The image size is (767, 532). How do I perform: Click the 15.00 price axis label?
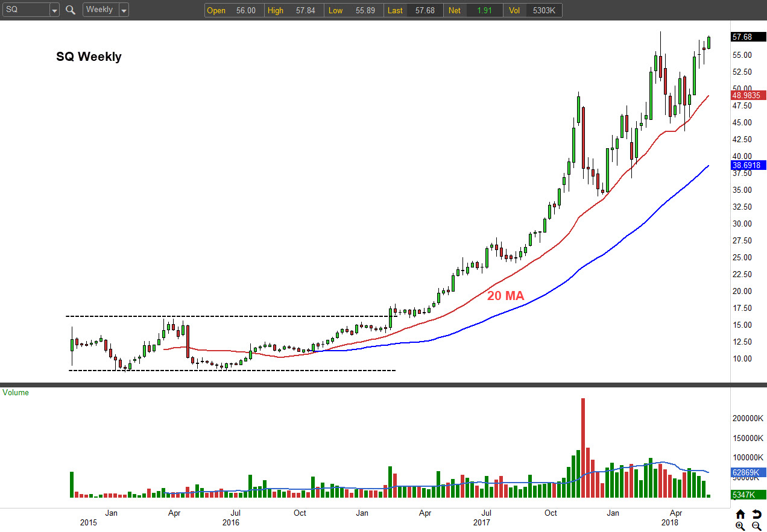(742, 325)
